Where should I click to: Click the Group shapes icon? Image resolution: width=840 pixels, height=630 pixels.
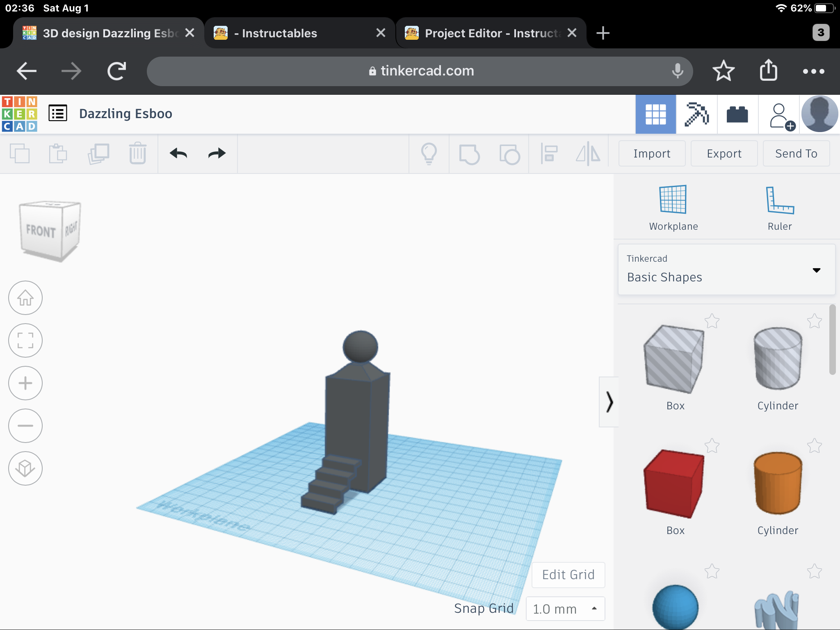469,154
